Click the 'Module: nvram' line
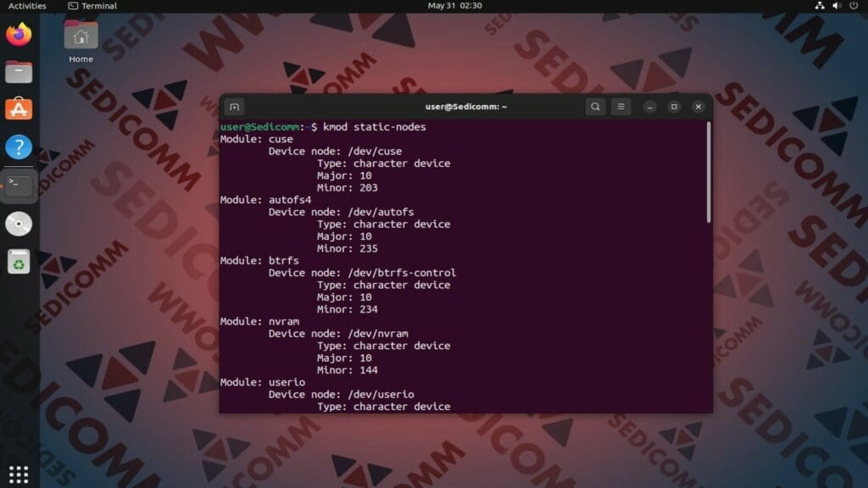 [259, 321]
